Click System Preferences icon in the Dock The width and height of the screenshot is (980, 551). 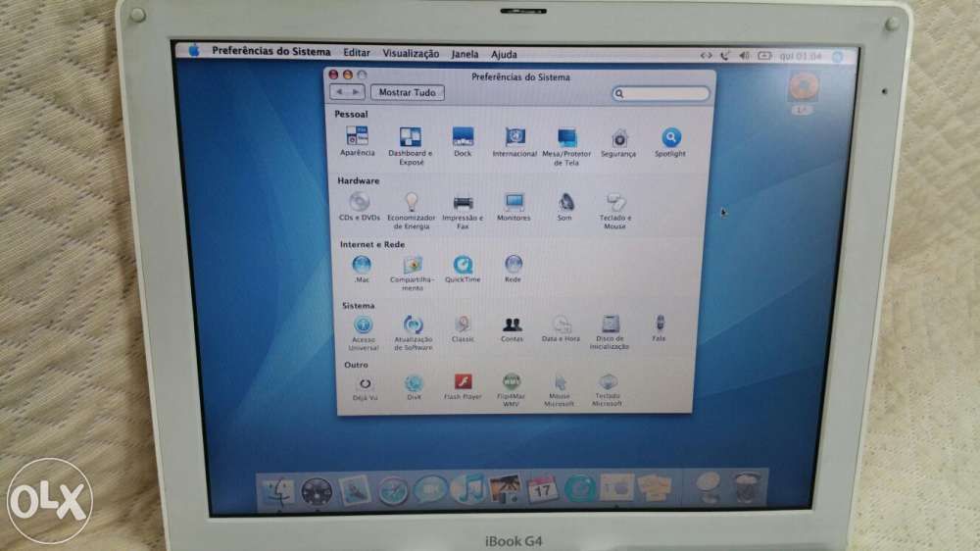616,486
